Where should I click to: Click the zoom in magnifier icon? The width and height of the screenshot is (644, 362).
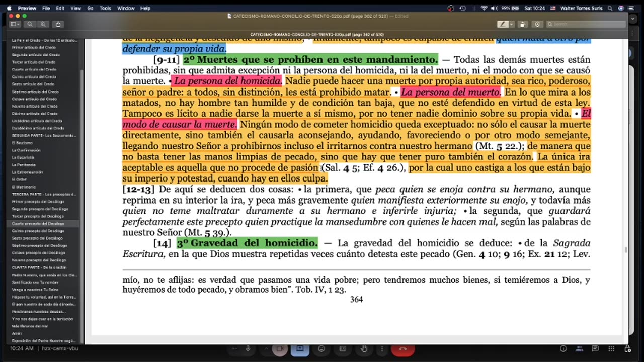click(43, 24)
